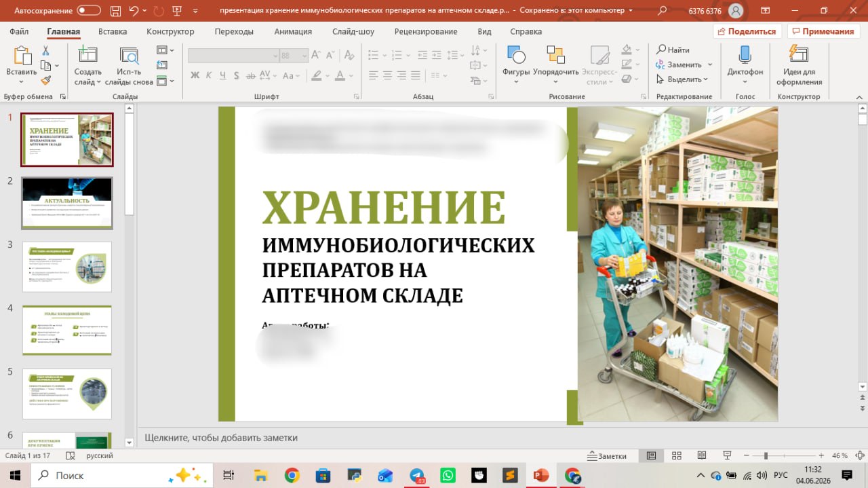Toggle the Автосохранение switch
This screenshot has width=868, height=488.
[x=89, y=10]
